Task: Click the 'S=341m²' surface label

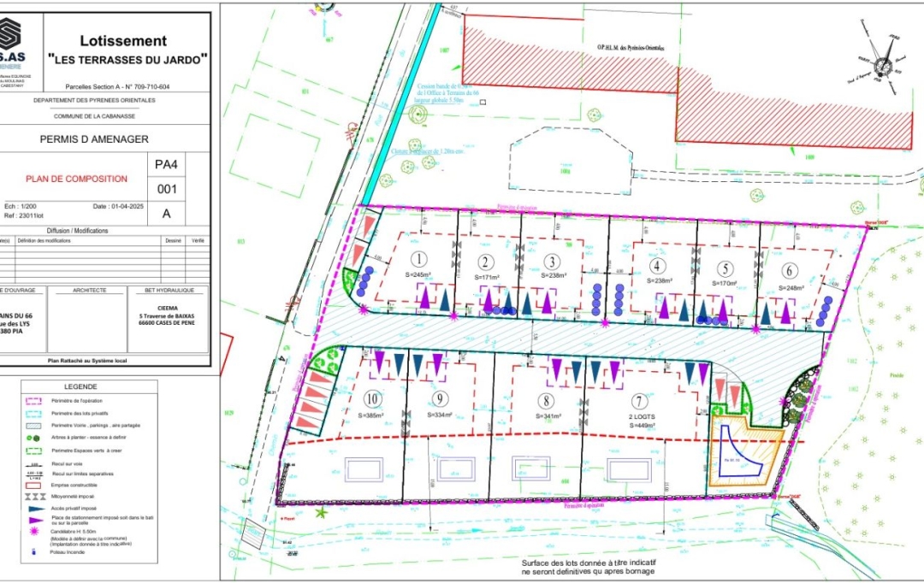Action: (x=548, y=415)
